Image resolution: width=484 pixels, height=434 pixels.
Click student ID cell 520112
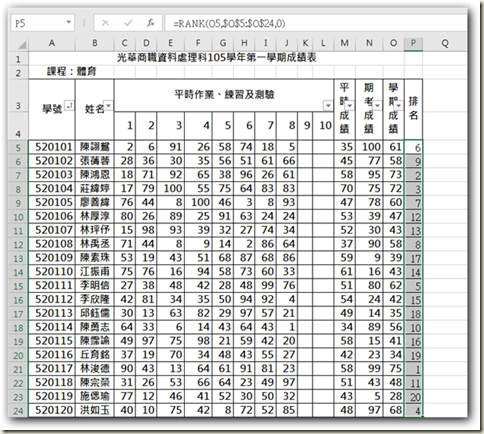52,299
